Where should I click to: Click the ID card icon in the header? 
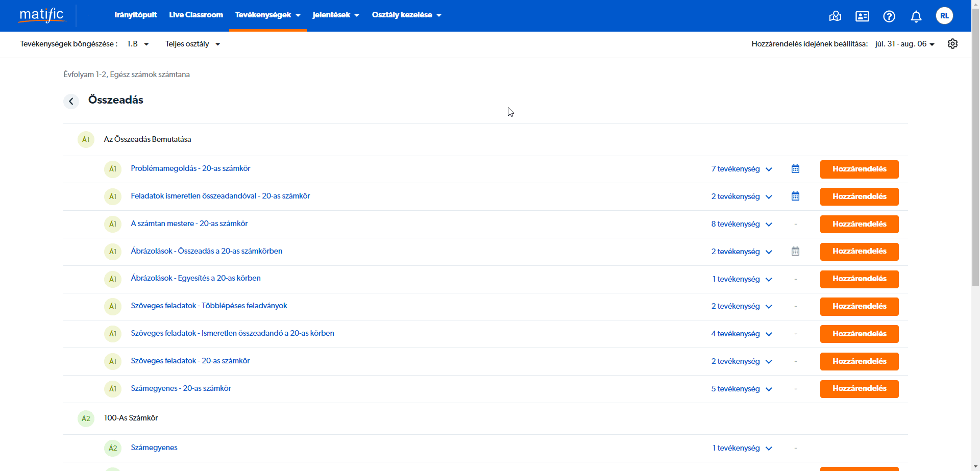click(862, 16)
